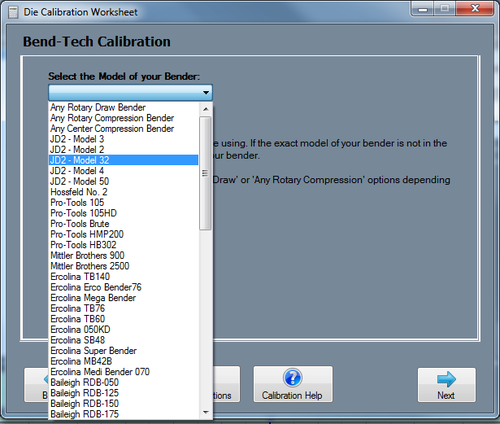Viewport: 500px width, 424px height.
Task: Select Ercolina Medi Bender 070
Action: pos(123,372)
